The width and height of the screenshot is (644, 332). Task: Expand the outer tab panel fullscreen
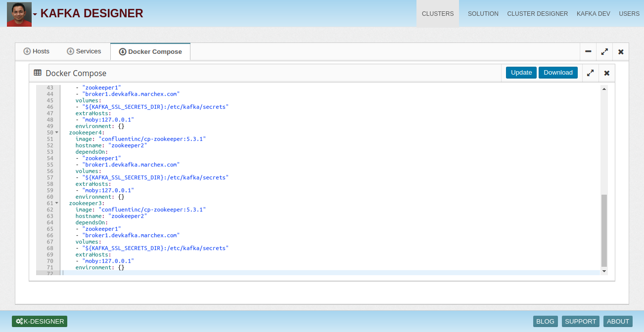[x=604, y=51]
